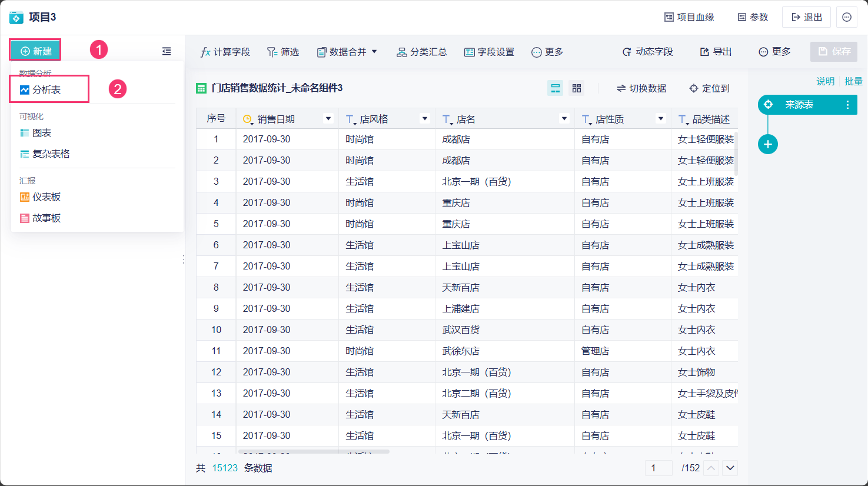
Task: Click the 导出 export button
Action: pos(716,52)
